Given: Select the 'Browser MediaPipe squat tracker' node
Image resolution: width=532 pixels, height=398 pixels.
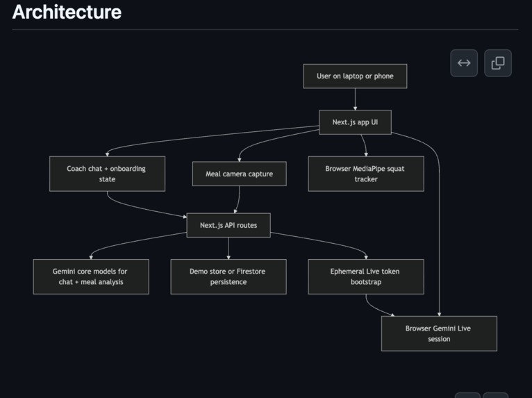Looking at the screenshot, I should click(x=366, y=174).
